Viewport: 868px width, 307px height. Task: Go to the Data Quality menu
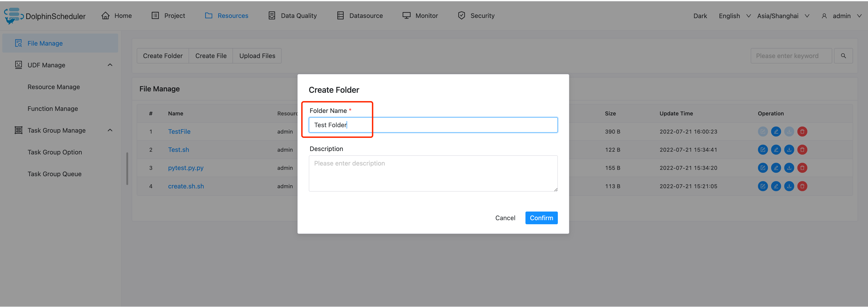point(293,16)
